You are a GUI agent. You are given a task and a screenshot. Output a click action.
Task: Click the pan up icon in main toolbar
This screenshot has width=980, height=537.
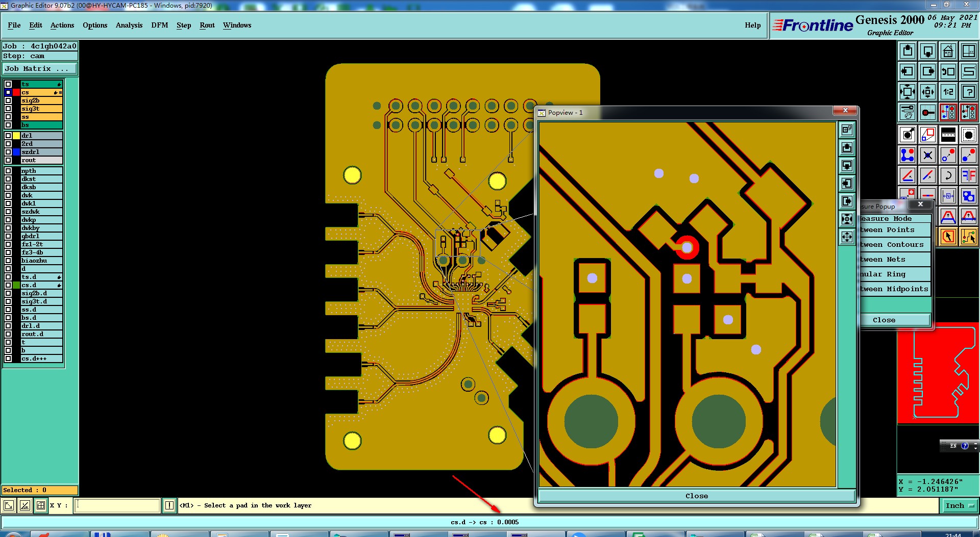pos(908,51)
